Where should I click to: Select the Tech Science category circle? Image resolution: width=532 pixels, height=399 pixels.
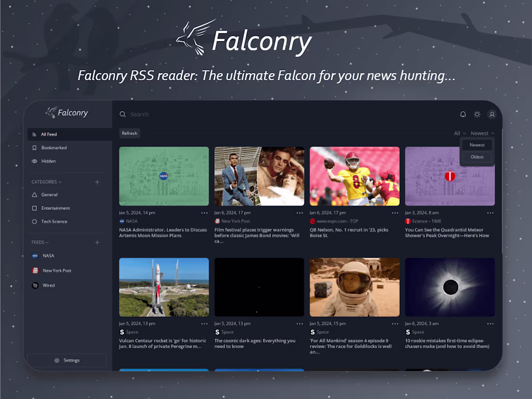(34, 222)
